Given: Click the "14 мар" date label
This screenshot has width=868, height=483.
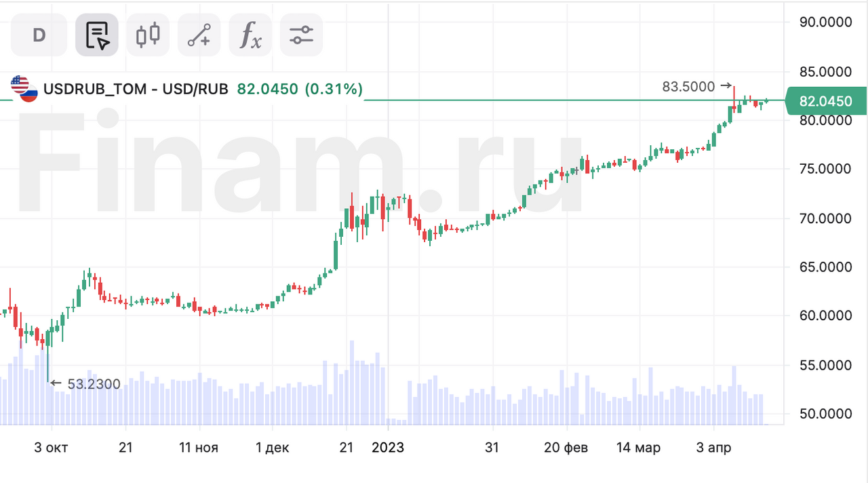Looking at the screenshot, I should [639, 448].
